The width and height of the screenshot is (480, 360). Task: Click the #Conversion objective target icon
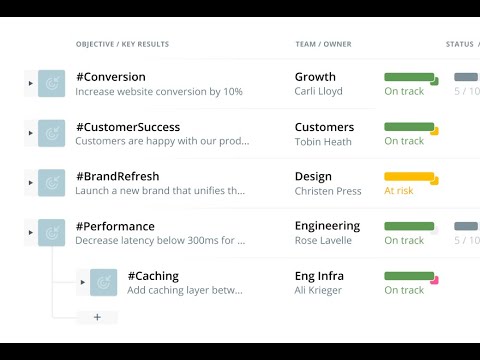[x=51, y=83]
